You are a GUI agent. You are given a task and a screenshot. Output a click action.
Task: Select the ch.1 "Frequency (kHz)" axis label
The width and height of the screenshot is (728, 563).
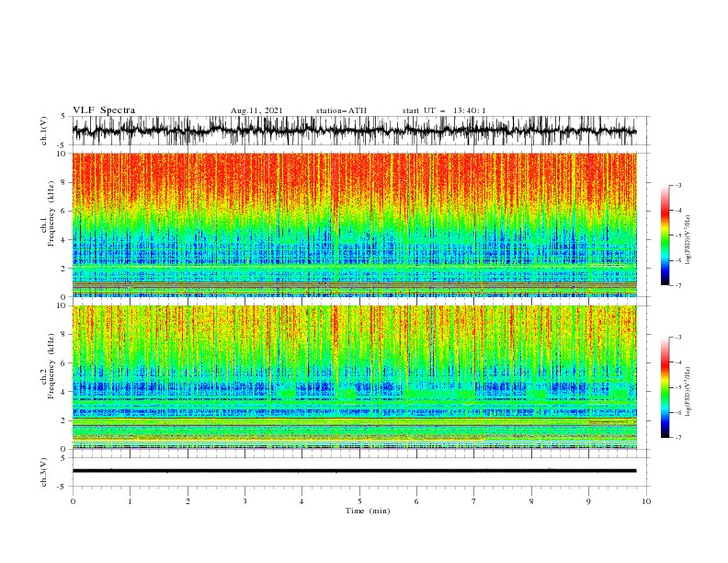(51, 214)
